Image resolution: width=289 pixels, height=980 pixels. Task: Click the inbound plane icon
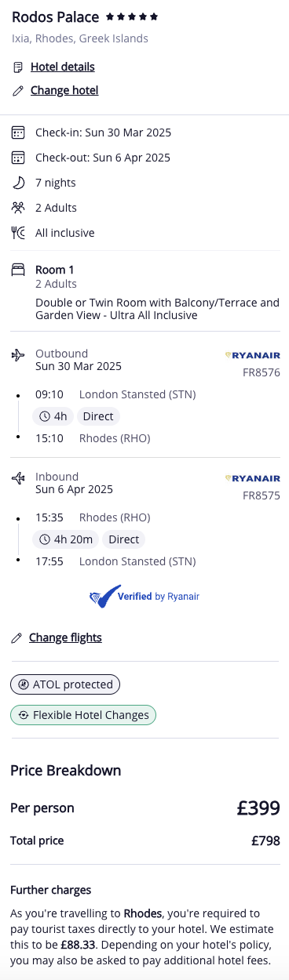pos(18,477)
